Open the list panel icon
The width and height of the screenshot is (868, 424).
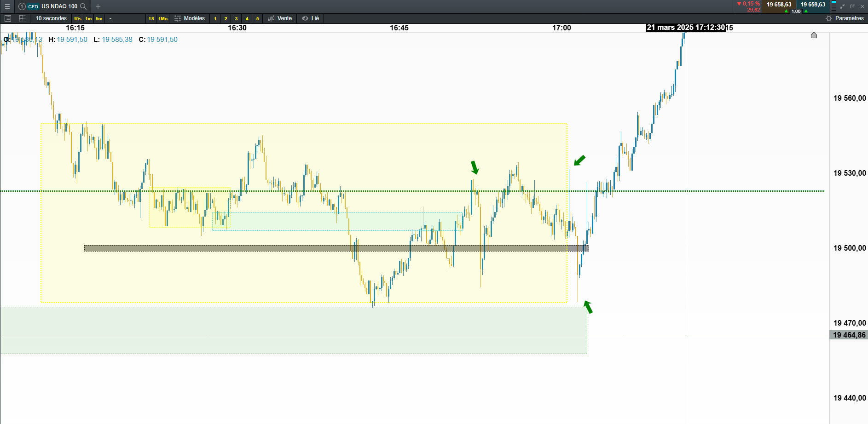pos(7,18)
